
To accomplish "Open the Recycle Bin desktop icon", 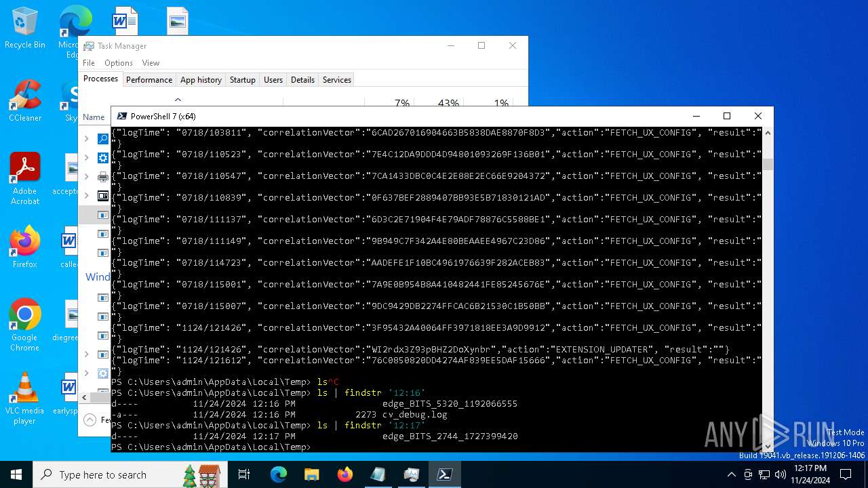I will click(24, 28).
